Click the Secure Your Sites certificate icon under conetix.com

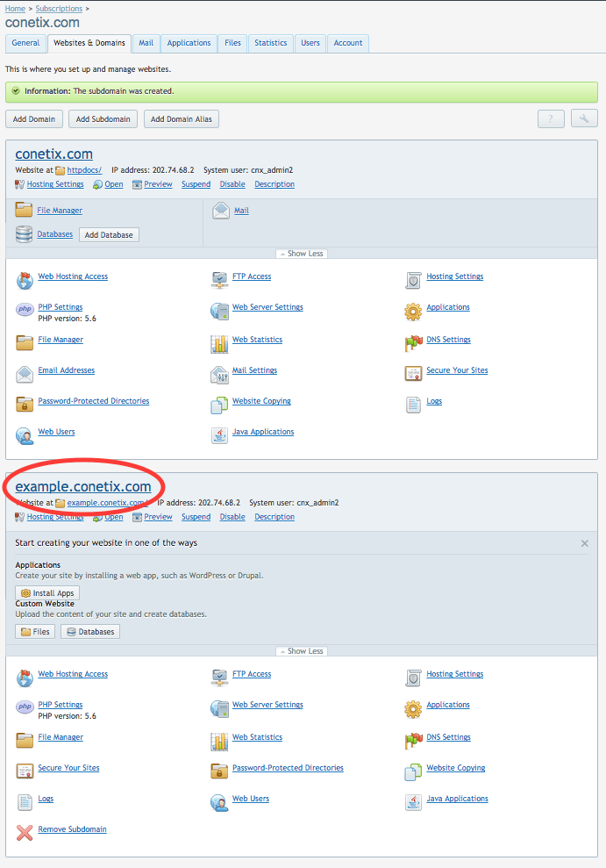413,374
